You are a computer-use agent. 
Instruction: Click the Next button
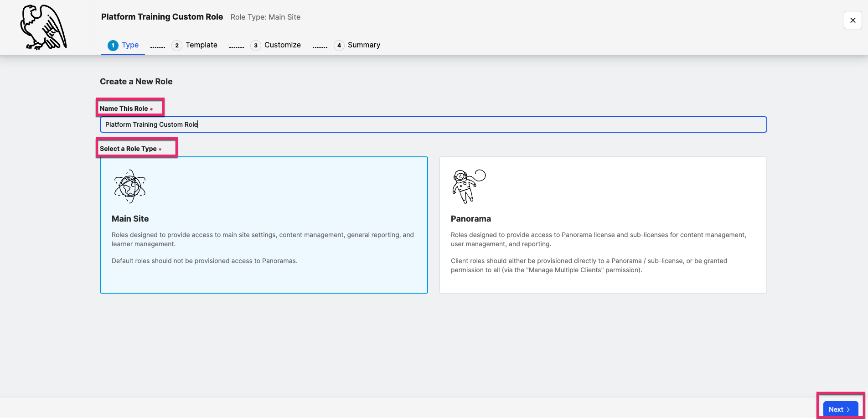click(x=840, y=409)
